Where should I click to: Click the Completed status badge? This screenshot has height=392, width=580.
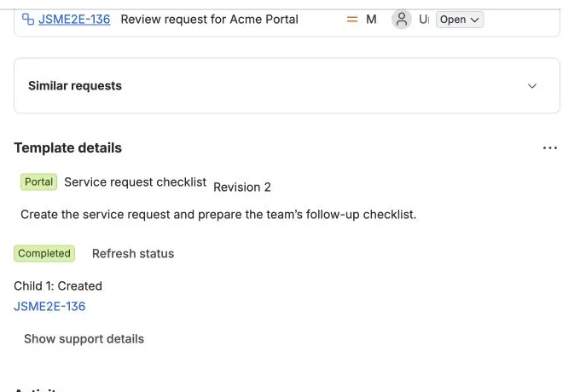pos(44,253)
